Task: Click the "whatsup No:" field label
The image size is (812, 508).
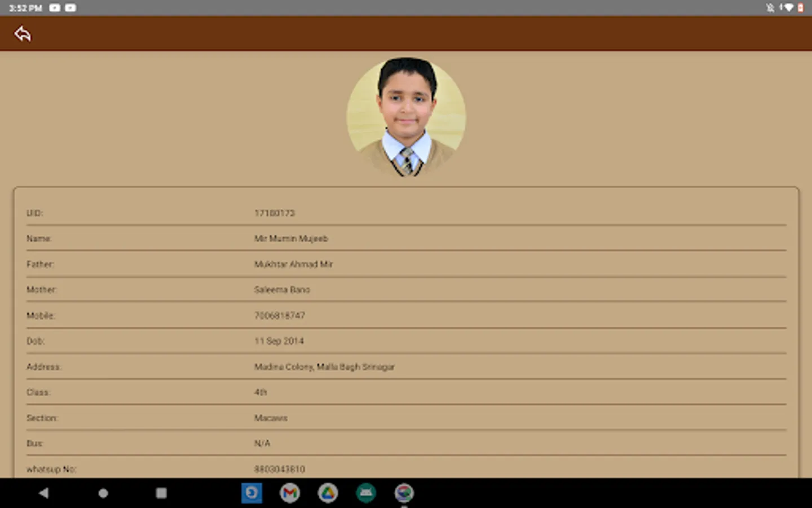Action: point(51,469)
